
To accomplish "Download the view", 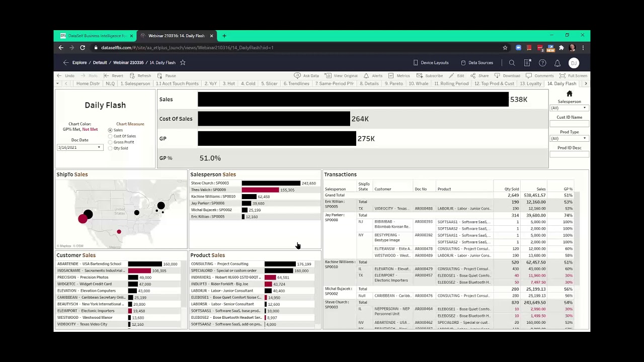I will [x=507, y=75].
